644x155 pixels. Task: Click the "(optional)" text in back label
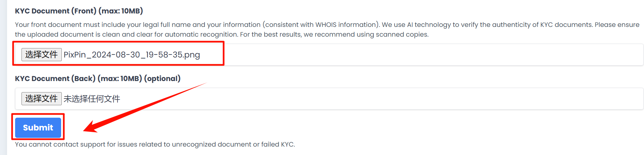point(162,79)
